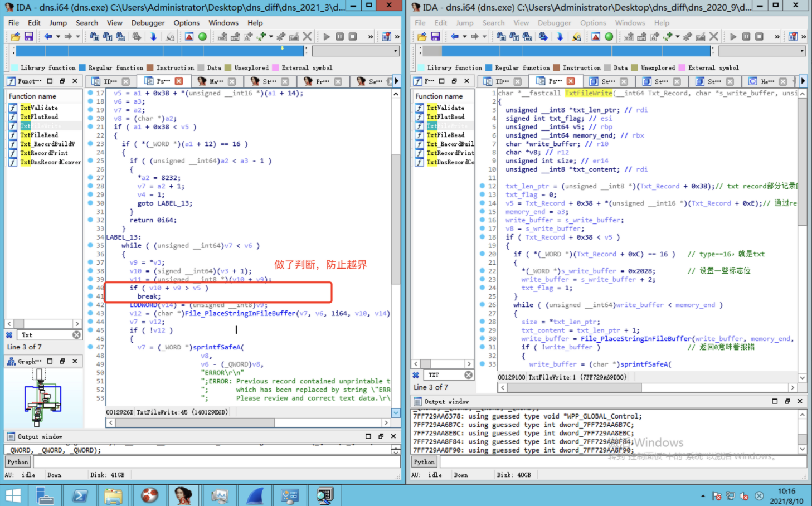Green plus add icon in left IDA toolbar

(261, 37)
